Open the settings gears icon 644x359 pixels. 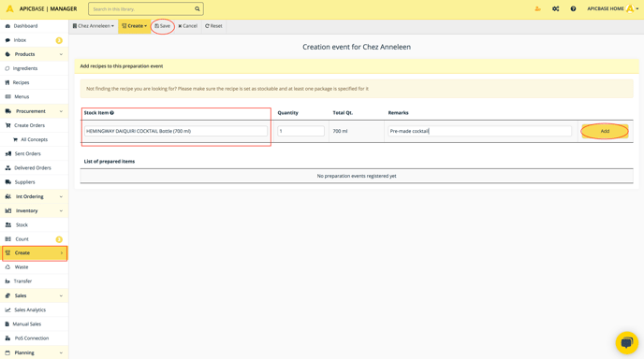point(556,8)
